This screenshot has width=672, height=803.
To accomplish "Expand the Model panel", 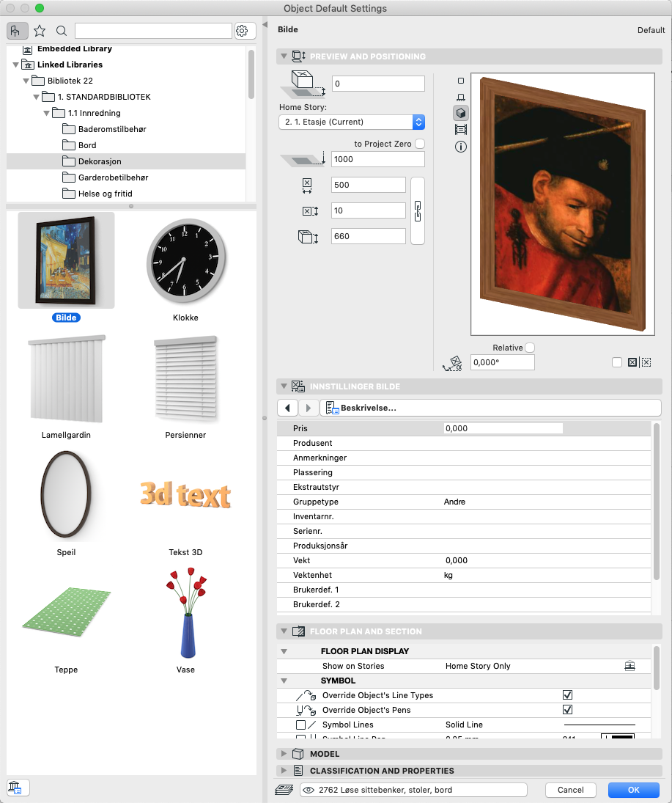I will (x=284, y=754).
